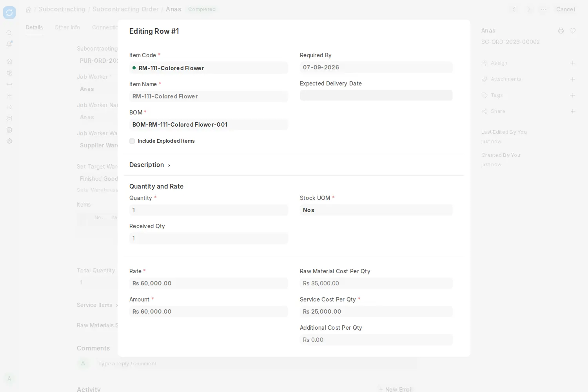The height and width of the screenshot is (392, 588).
Task: Go to the previous document using the left chevron
Action: tap(514, 9)
